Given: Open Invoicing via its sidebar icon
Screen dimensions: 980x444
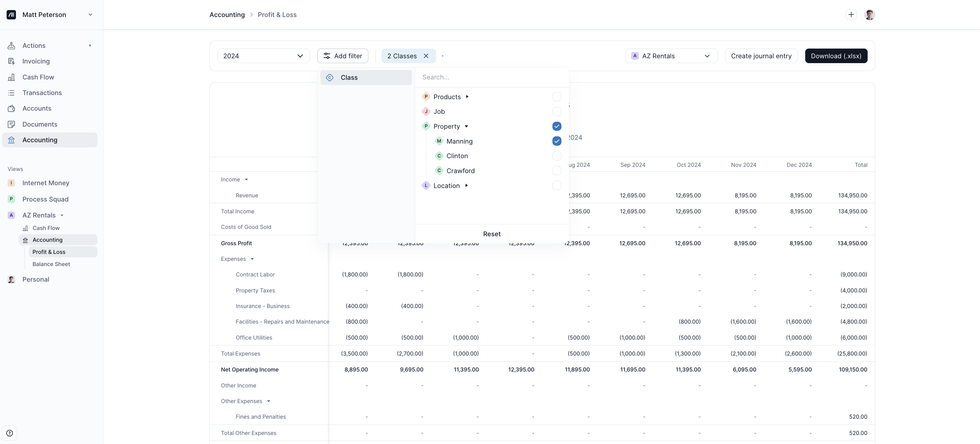Looking at the screenshot, I should click(11, 61).
